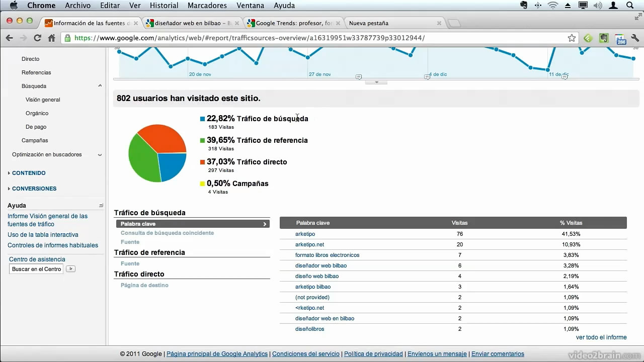Click 'ver todo el informe' link
Image resolution: width=644 pixels, height=362 pixels.
coord(601,337)
